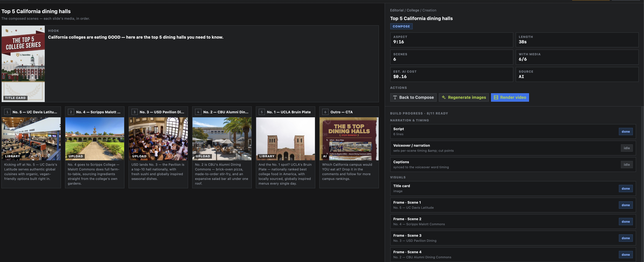Click idle status on Captions row
Image resolution: width=644 pixels, height=262 pixels.
click(626, 164)
